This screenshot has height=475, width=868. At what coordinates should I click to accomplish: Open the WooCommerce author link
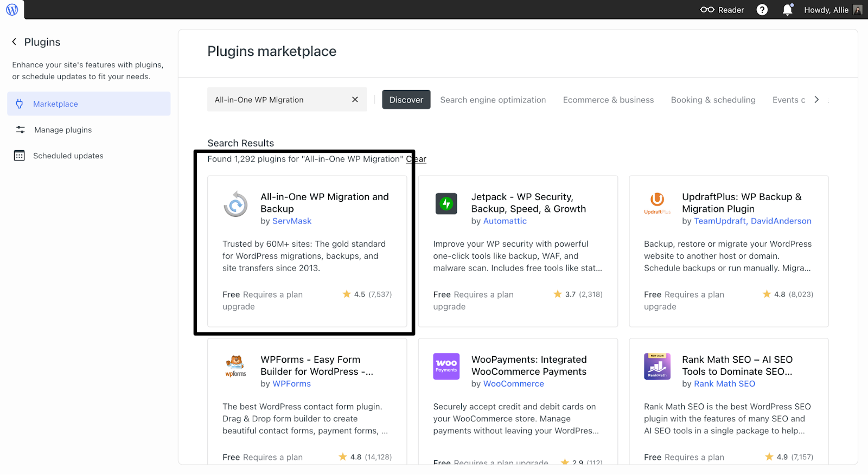pos(514,384)
